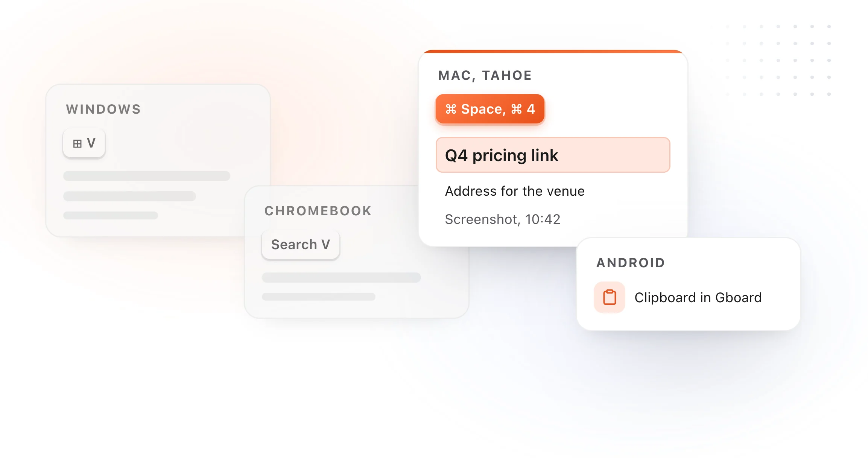The width and height of the screenshot is (868, 458).
Task: Select the Q4 pricing link entry
Action: pyautogui.click(x=553, y=155)
